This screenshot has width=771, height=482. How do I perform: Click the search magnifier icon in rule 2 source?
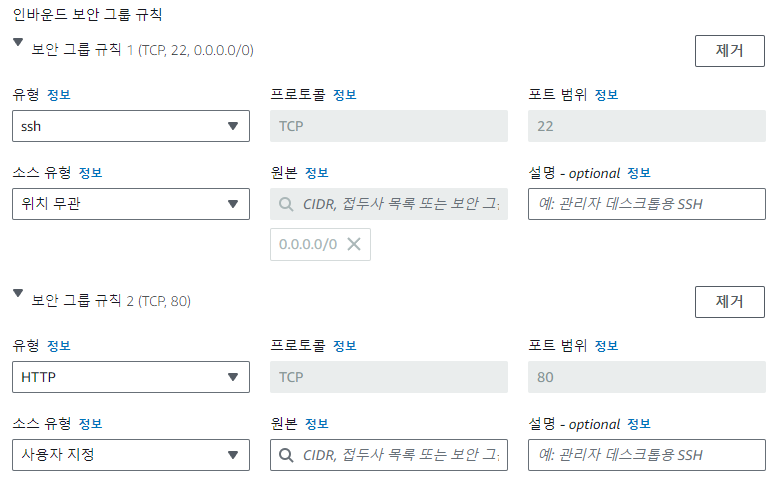tap(286, 455)
